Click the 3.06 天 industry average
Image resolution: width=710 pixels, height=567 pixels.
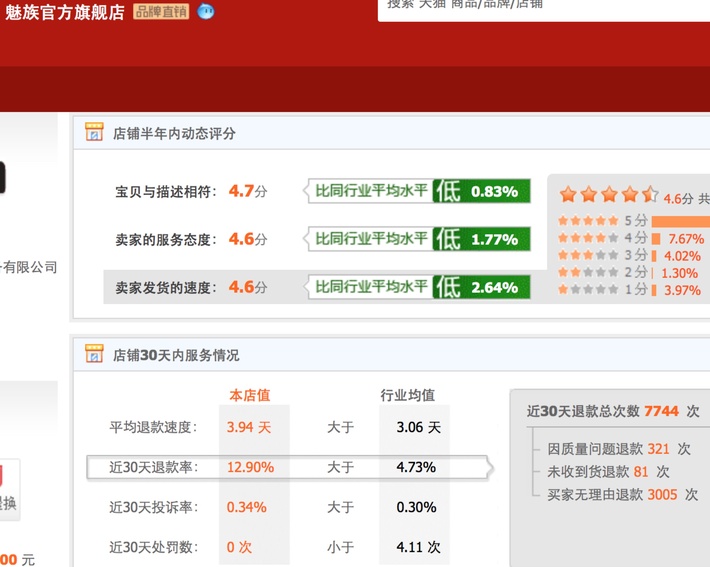coord(418,427)
